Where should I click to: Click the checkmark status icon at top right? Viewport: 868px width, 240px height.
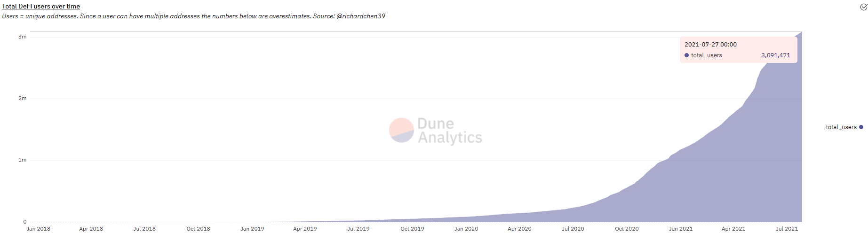[x=864, y=7]
